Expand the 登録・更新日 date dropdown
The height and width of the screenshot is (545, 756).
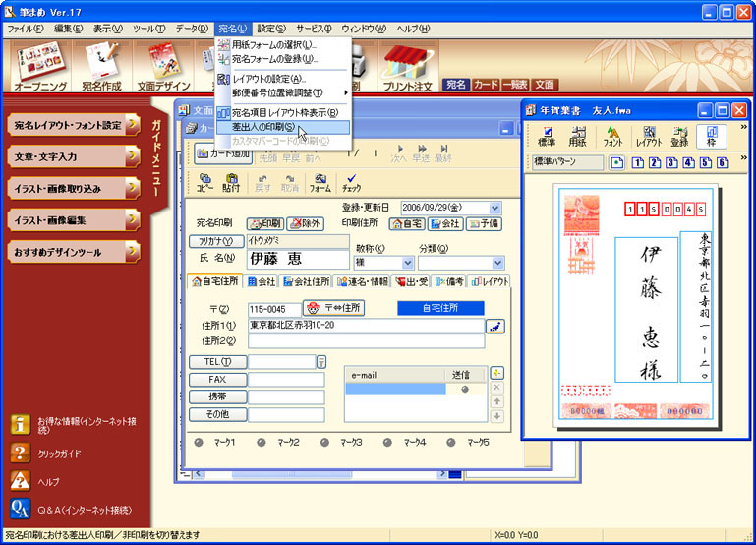point(494,208)
